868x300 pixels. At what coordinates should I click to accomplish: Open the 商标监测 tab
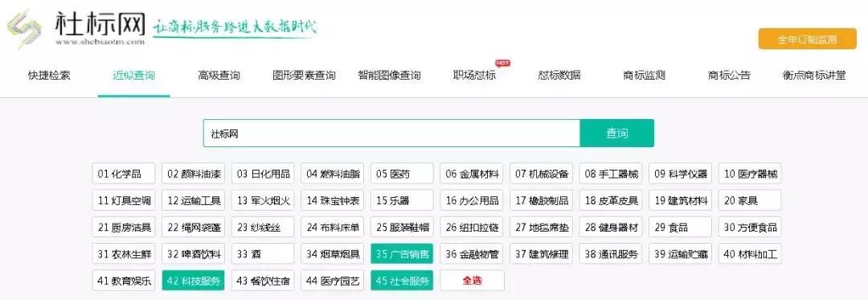(644, 76)
